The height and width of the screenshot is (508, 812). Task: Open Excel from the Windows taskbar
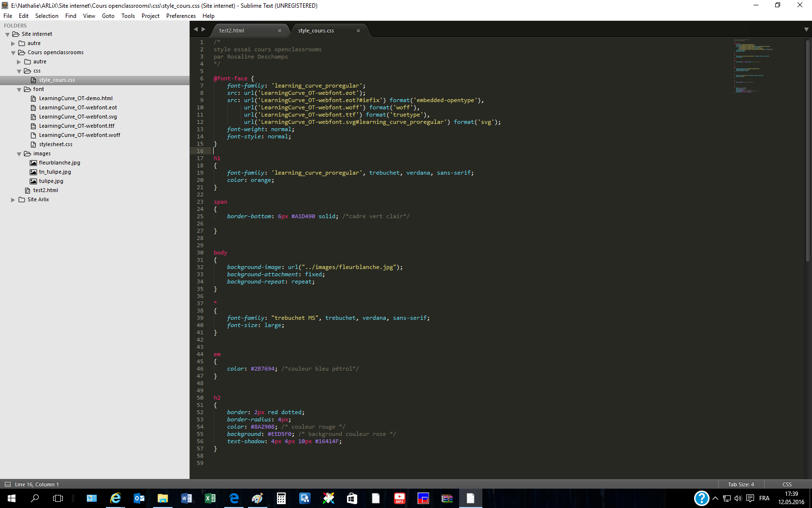pos(210,498)
